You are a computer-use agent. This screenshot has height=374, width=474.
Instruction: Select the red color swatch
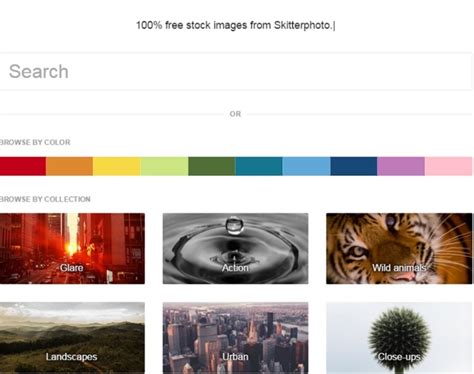point(23,166)
